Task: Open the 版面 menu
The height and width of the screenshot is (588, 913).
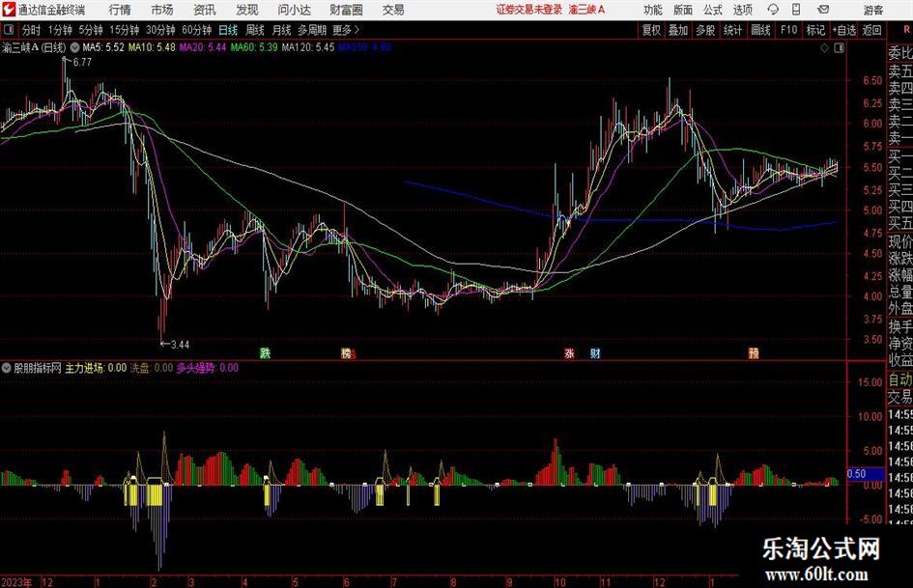Action: point(683,10)
